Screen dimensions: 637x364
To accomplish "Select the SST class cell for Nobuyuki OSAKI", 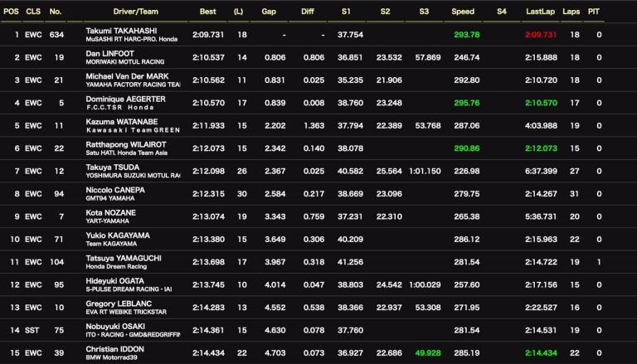I will coord(33,330).
